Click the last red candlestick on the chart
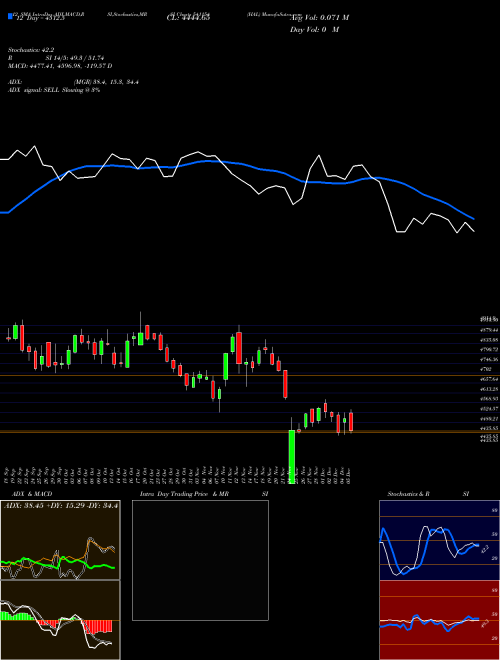Image resolution: width=500 pixels, height=660 pixels. click(351, 421)
